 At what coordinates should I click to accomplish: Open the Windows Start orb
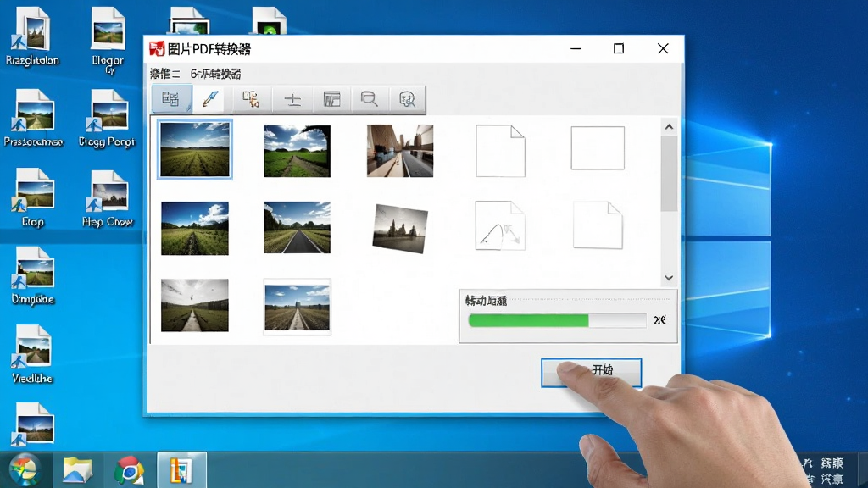pyautogui.click(x=24, y=469)
